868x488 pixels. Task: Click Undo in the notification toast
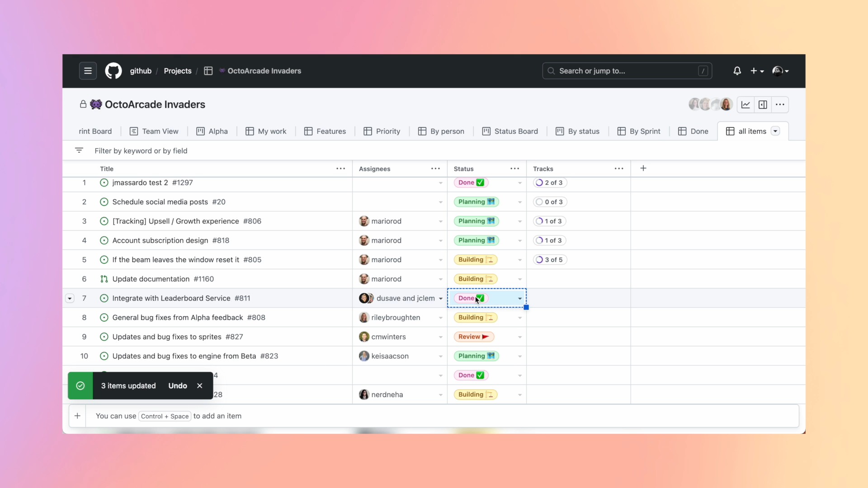coord(178,385)
